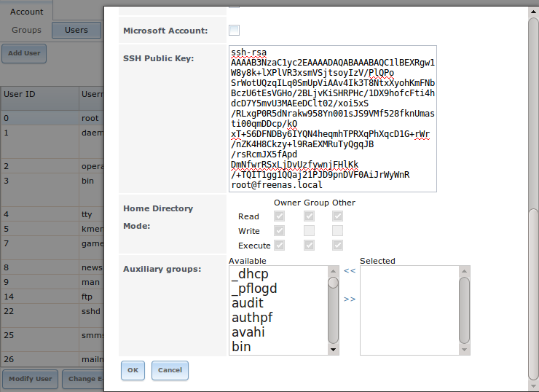The width and height of the screenshot is (539, 392).
Task: Toggle Owner Execute permission checkbox
Action: (x=279, y=245)
